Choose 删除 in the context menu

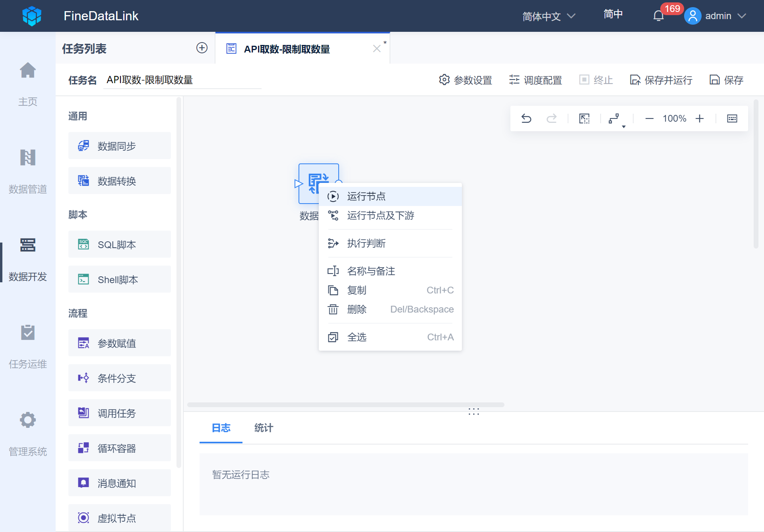(357, 309)
